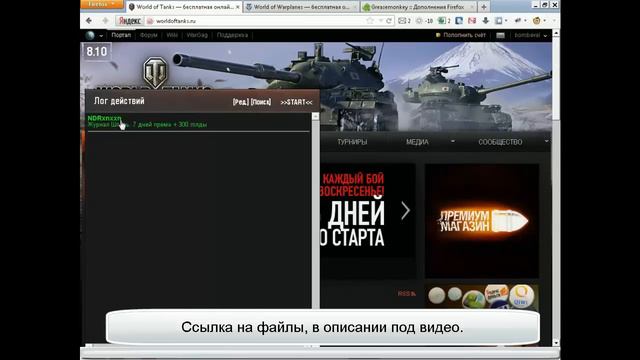The image size is (640, 360).
Task: Click the Greasemonkey monkey icon
Action: pyautogui.click(x=537, y=20)
